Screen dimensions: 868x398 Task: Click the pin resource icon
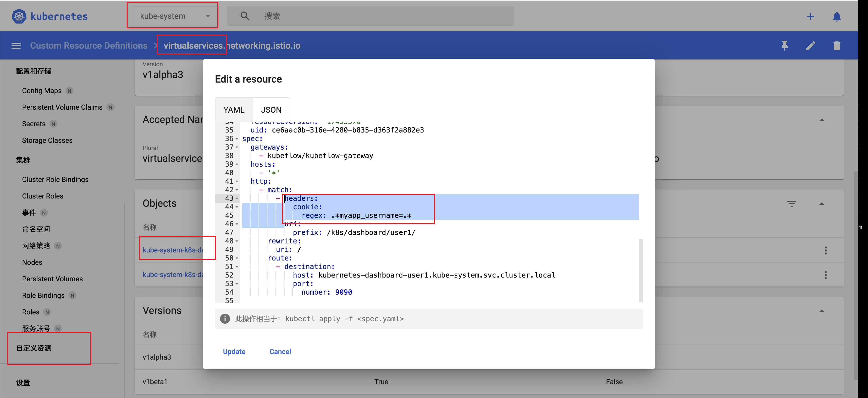pos(784,45)
